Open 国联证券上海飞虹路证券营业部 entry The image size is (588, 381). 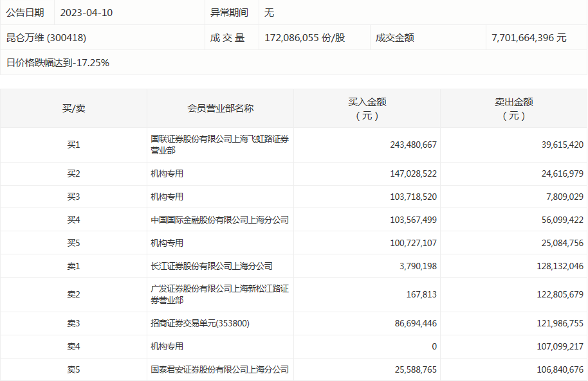tap(219, 145)
